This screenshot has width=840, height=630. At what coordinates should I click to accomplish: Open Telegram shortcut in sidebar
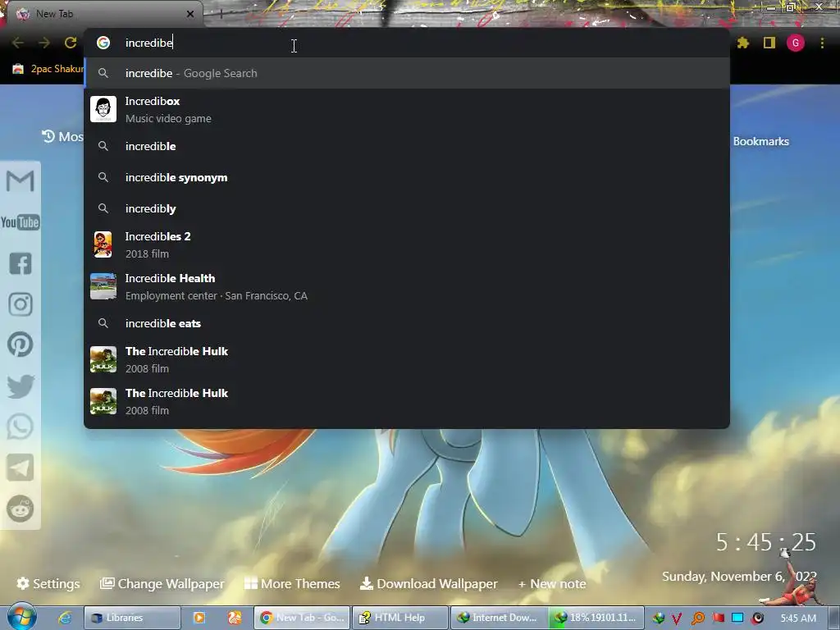pyautogui.click(x=21, y=468)
